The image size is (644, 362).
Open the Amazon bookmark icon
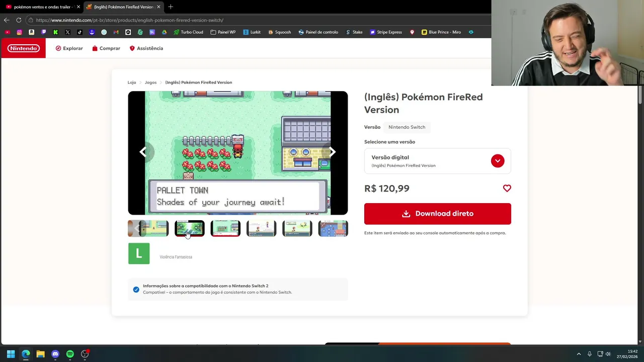(32, 32)
